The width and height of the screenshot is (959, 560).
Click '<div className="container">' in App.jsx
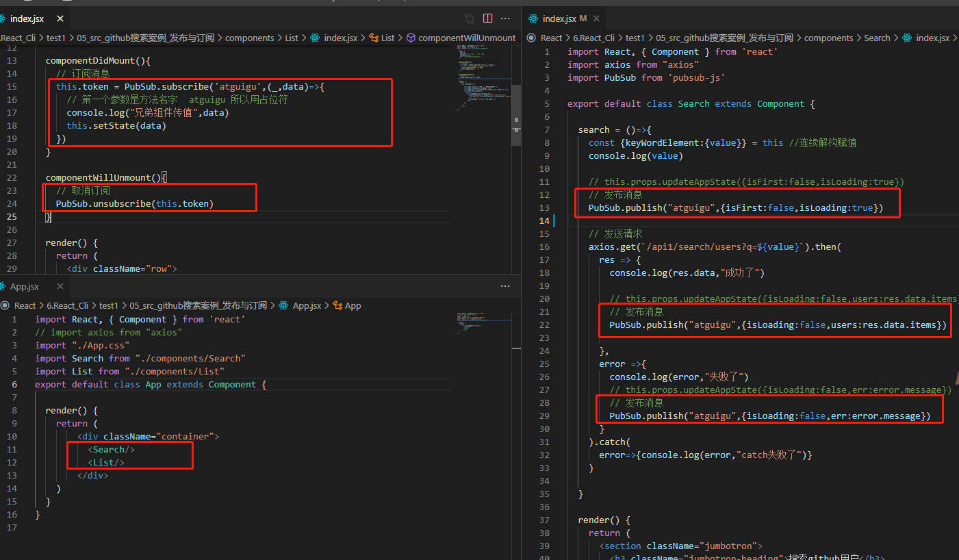tap(149, 436)
